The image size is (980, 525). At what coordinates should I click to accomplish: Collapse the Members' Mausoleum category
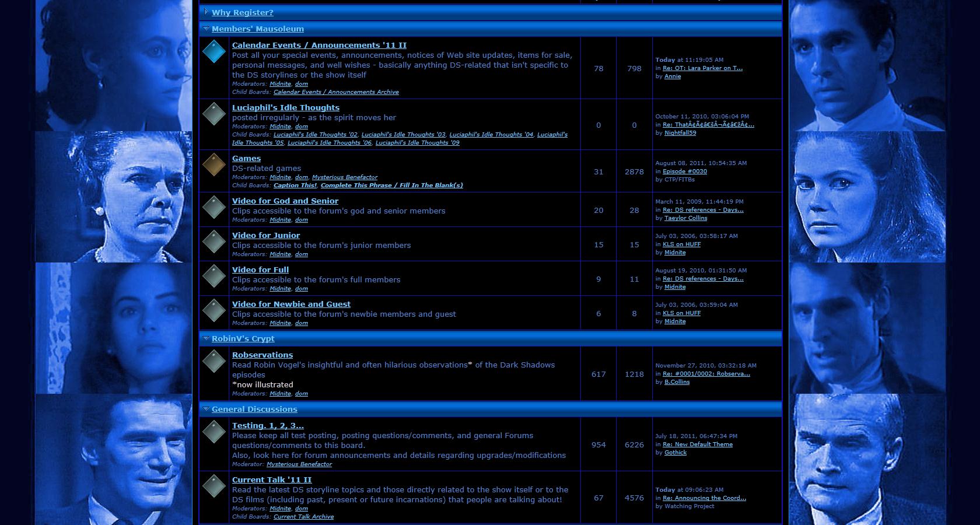tap(206, 28)
